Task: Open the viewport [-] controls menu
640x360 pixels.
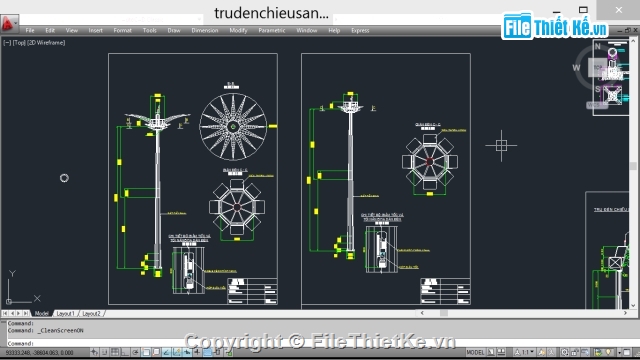Action: (7, 42)
